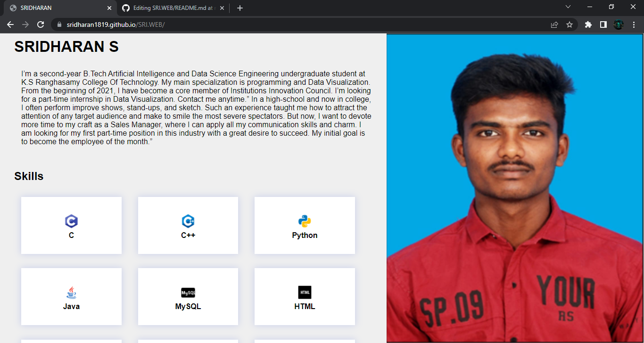Close the Editing SRI.WEB/README.md tab
Image resolution: width=644 pixels, height=343 pixels.
222,8
